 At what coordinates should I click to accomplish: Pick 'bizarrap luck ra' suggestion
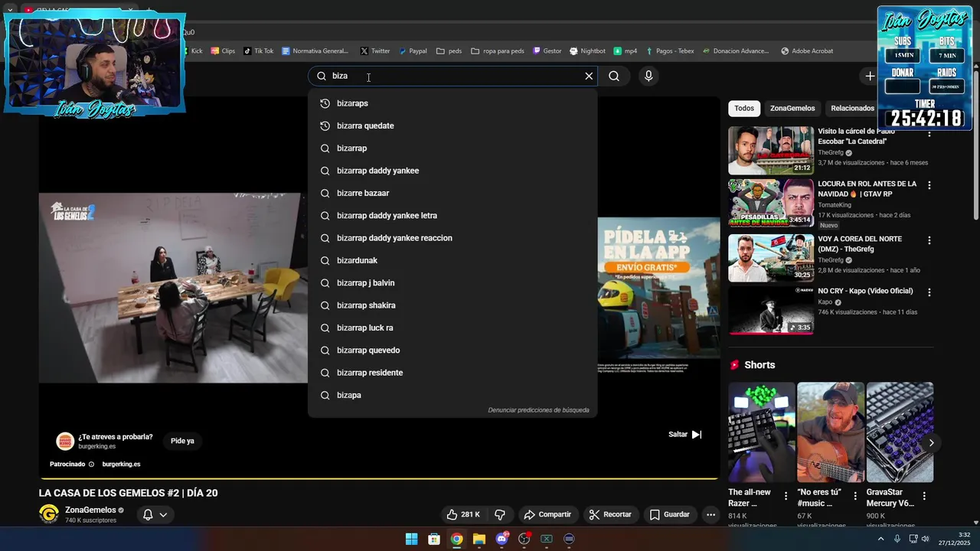click(452, 328)
